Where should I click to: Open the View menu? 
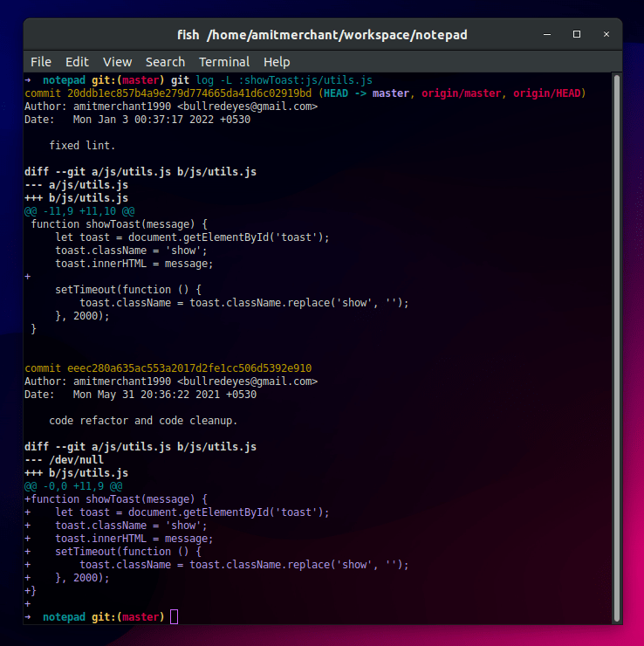pos(117,62)
